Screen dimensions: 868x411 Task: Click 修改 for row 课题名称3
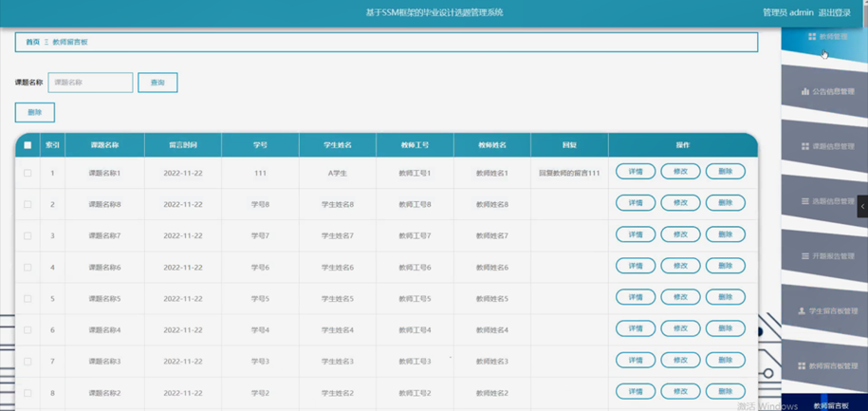point(680,360)
